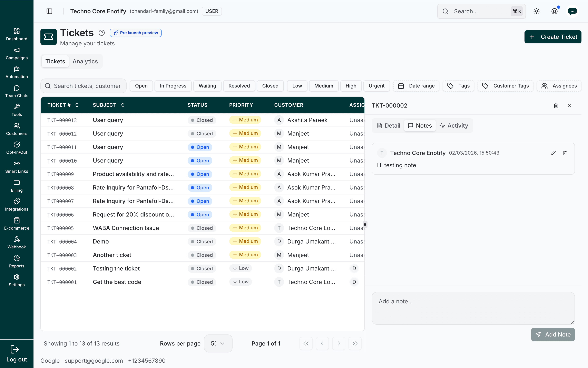
Task: Click the Tickets help question-mark icon
Action: (x=101, y=33)
